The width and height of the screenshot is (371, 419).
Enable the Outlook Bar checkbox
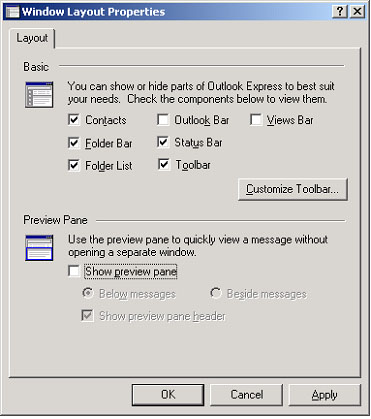[x=163, y=120]
